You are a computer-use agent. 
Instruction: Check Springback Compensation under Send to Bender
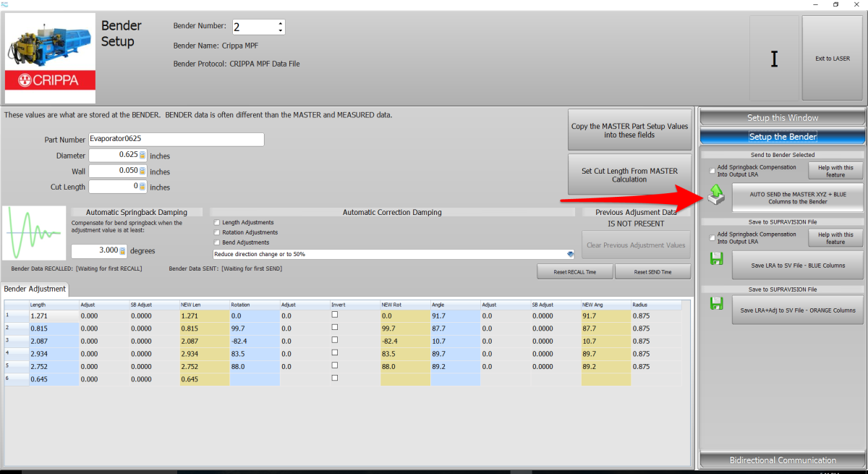pos(712,170)
